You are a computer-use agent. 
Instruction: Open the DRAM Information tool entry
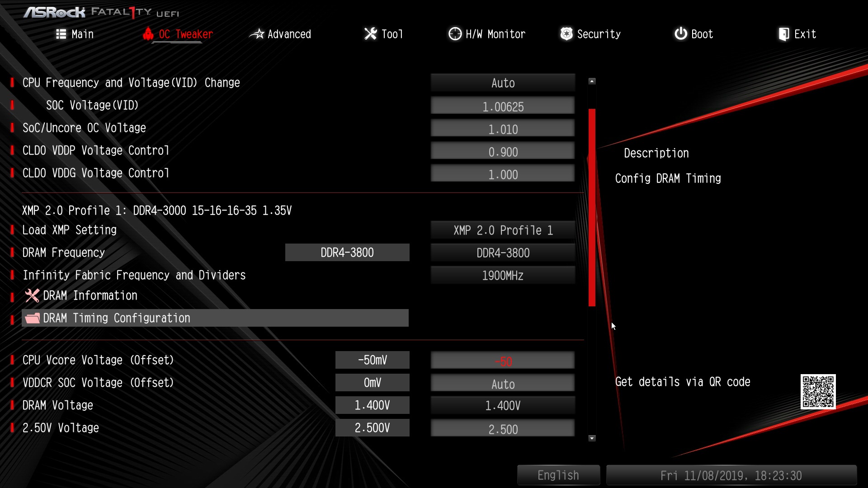[x=90, y=296]
